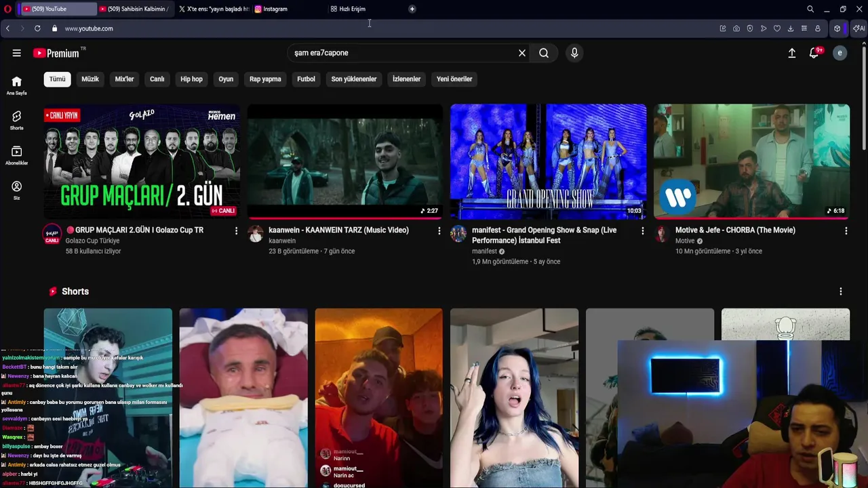The width and height of the screenshot is (868, 488).
Task: Select the Mix'ler filter chip
Action: click(124, 79)
